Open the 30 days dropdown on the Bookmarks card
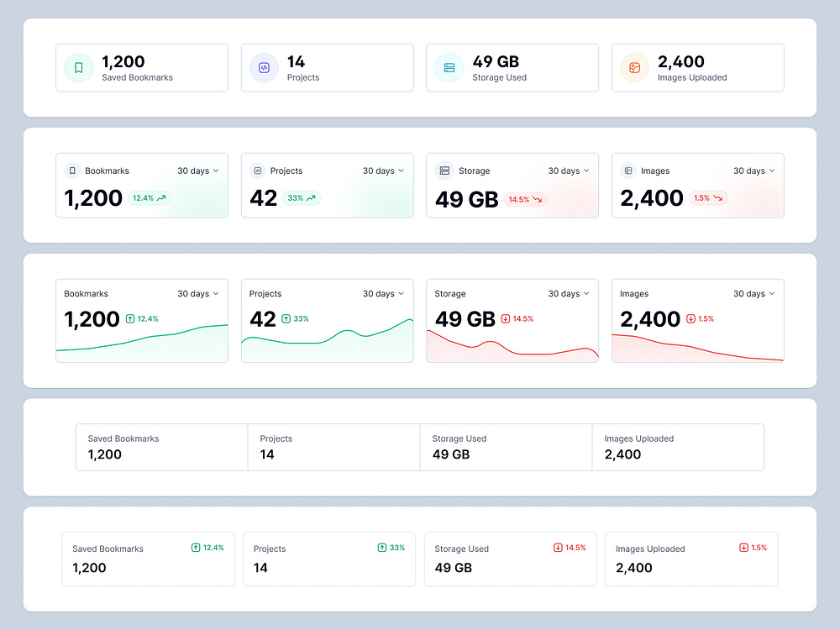Viewport: 840px width, 630px height. [198, 171]
